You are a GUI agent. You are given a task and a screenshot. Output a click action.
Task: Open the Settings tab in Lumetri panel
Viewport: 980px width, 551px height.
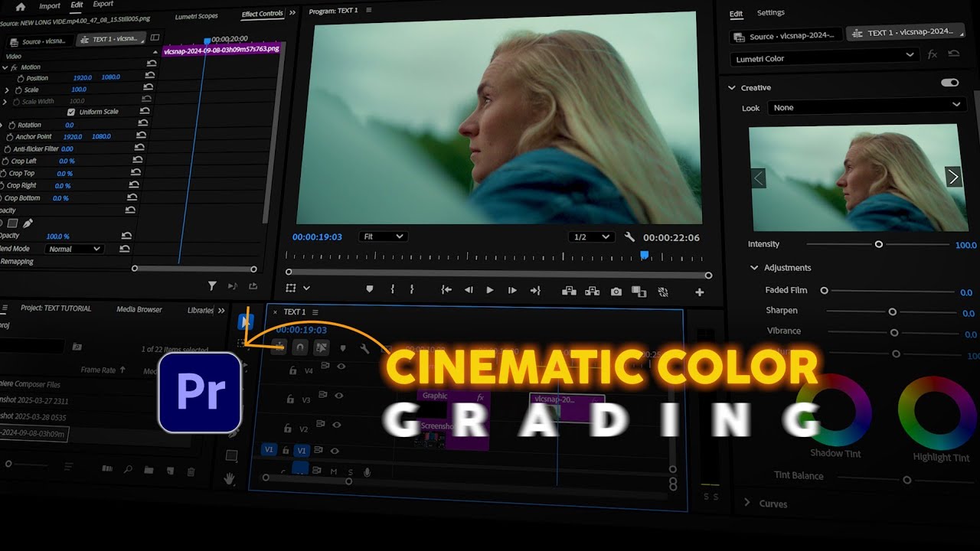[771, 13]
